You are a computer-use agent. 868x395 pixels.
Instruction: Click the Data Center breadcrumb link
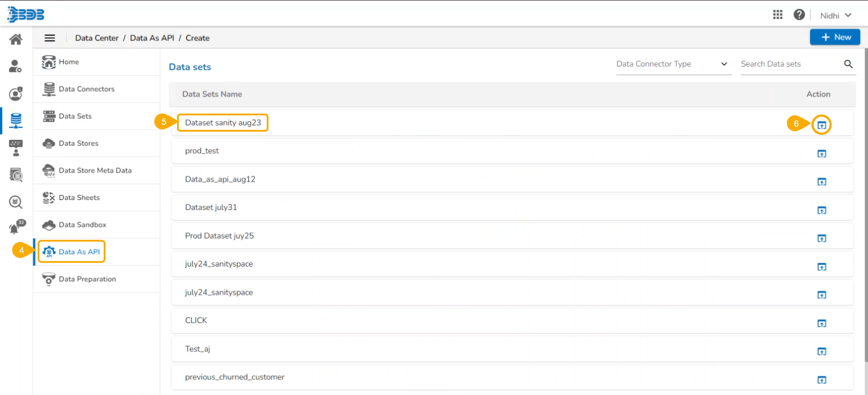[x=96, y=38]
